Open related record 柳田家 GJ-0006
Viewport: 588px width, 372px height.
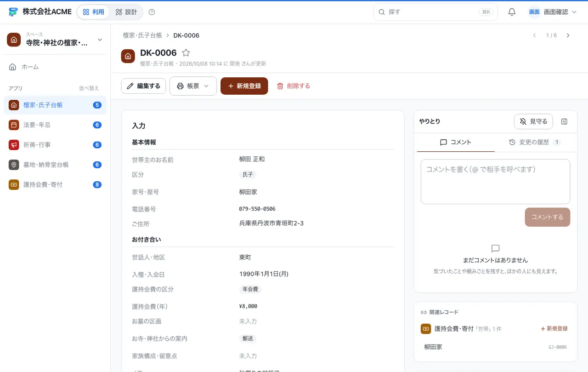[x=495, y=347]
